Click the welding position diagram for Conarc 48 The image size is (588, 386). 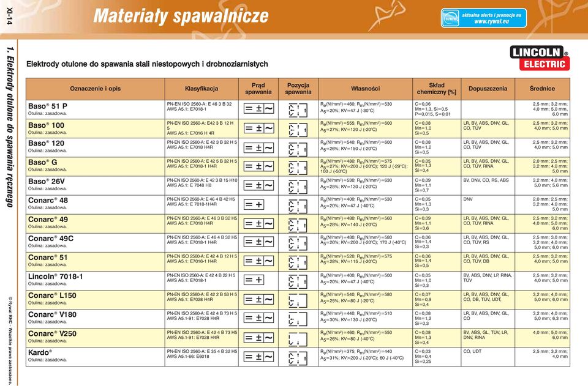[298, 206]
